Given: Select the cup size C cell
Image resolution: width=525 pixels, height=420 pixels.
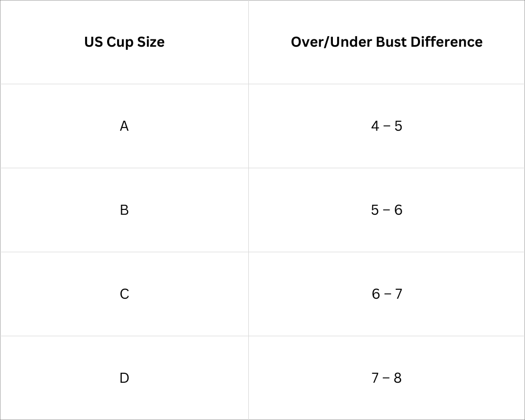Looking at the screenshot, I should (x=124, y=294).
